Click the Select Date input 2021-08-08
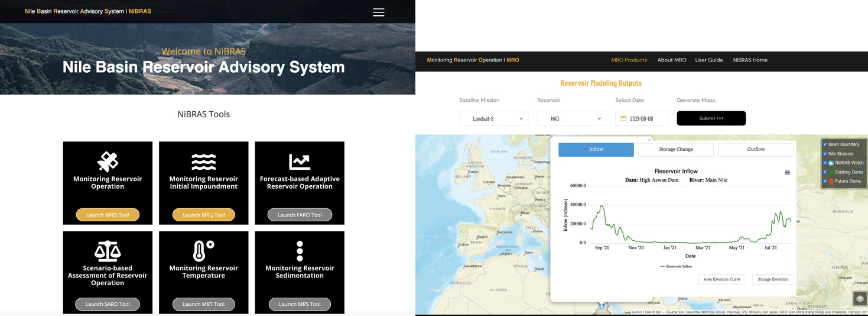 (641, 118)
